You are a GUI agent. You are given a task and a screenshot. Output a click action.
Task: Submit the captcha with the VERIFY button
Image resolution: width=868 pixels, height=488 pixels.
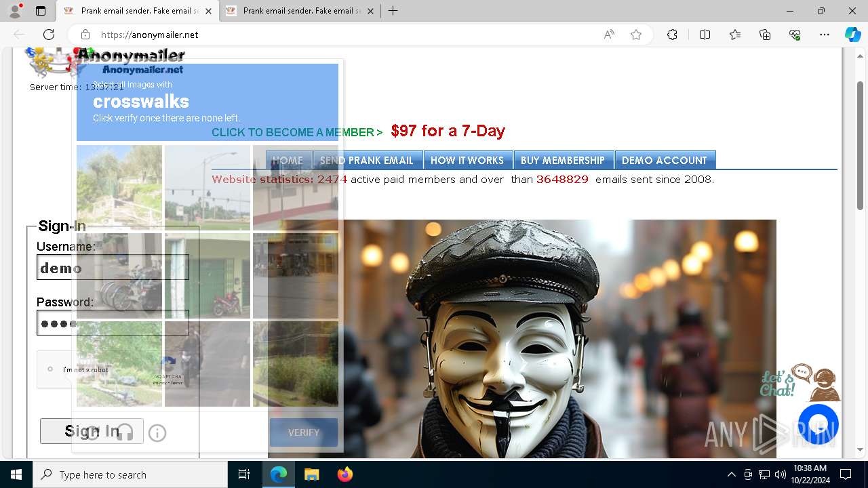click(x=304, y=432)
